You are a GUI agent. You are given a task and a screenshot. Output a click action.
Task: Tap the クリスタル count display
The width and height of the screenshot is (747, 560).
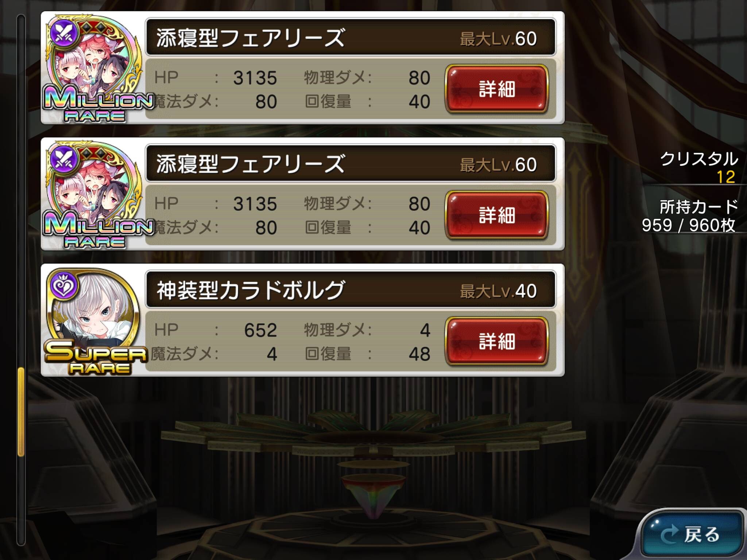tap(698, 168)
